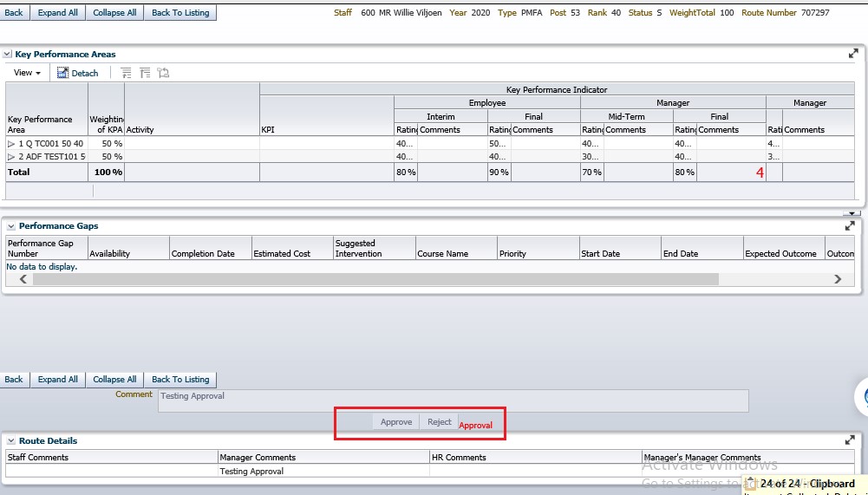This screenshot has width=868, height=495.
Task: Open the View dropdown menu
Action: (27, 74)
